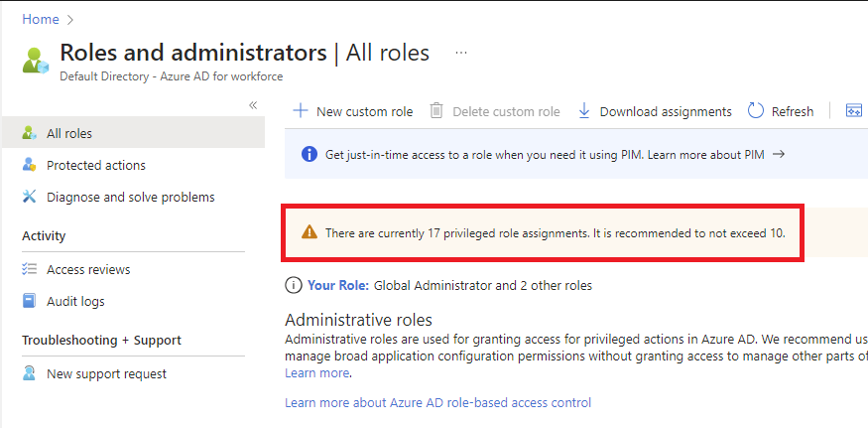The width and height of the screenshot is (868, 428).
Task: Click the info icon beside Your Role
Action: (294, 286)
